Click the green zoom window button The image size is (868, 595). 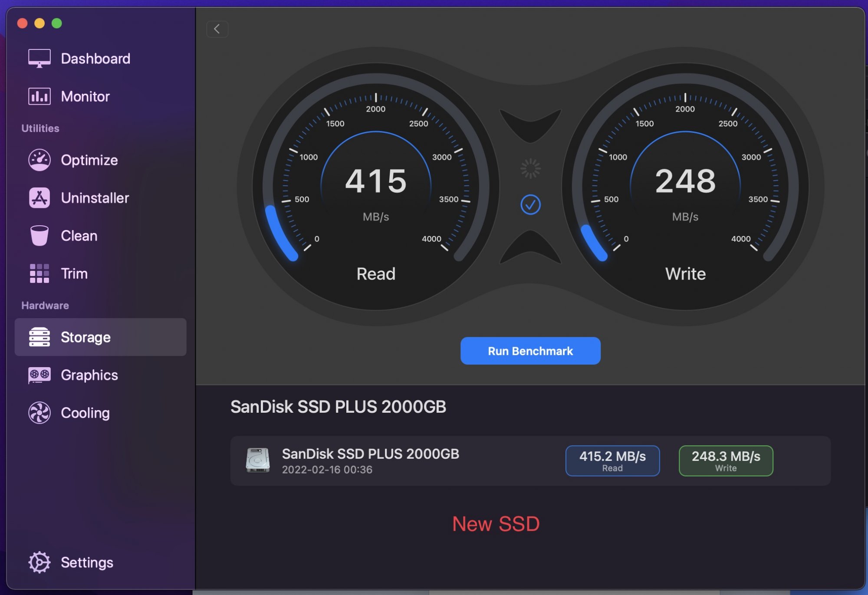pyautogui.click(x=57, y=23)
